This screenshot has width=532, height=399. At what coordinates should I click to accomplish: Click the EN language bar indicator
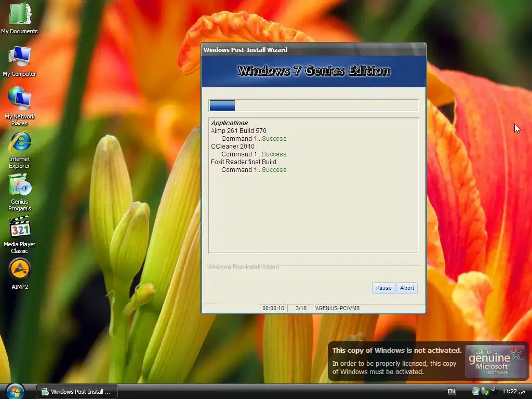[451, 392]
